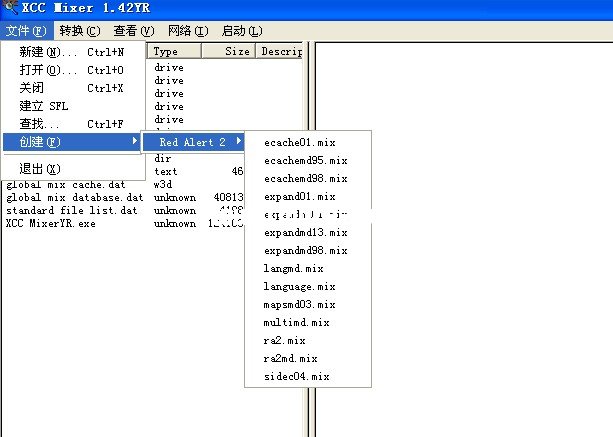The width and height of the screenshot is (613, 437).
Task: Sort by the Description column header
Action: point(280,51)
